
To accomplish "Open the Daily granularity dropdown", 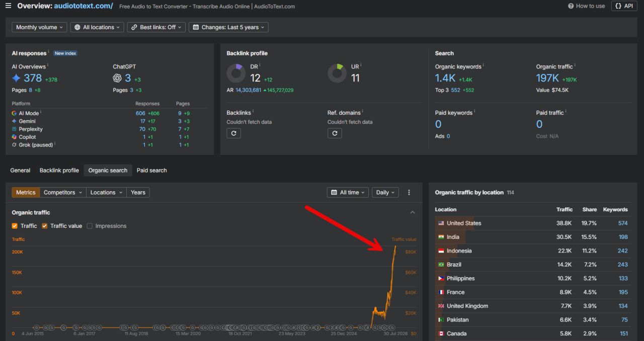I will pyautogui.click(x=385, y=193).
